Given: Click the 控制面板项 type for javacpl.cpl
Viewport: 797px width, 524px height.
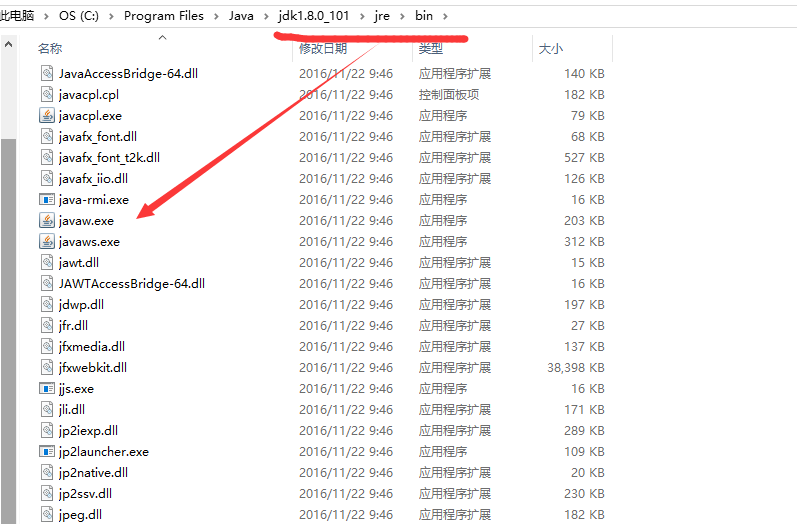Looking at the screenshot, I should (449, 95).
